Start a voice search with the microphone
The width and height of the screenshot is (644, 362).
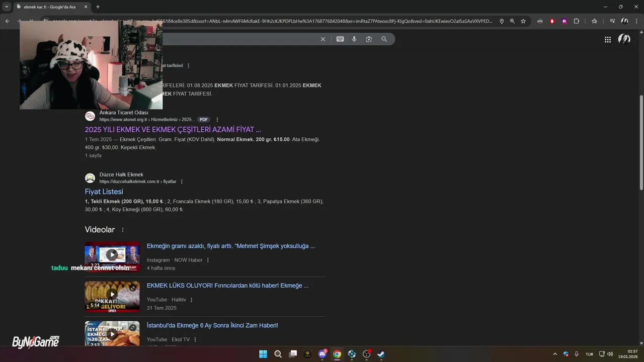point(354,39)
